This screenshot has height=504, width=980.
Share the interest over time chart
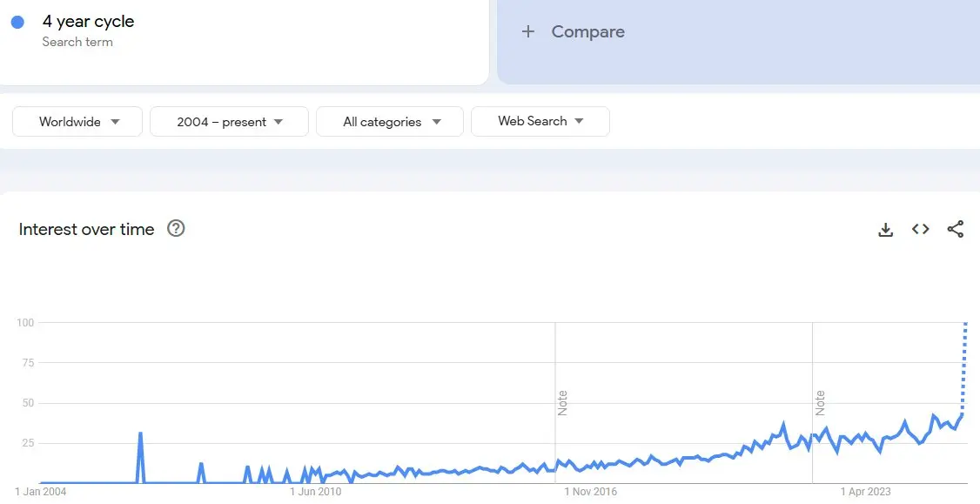pos(955,229)
